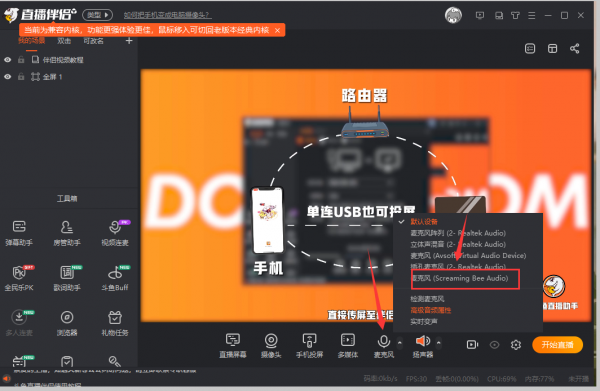Click the play-screen icon in the title bar
The width and height of the screenshot is (600, 391).
pos(480,15)
